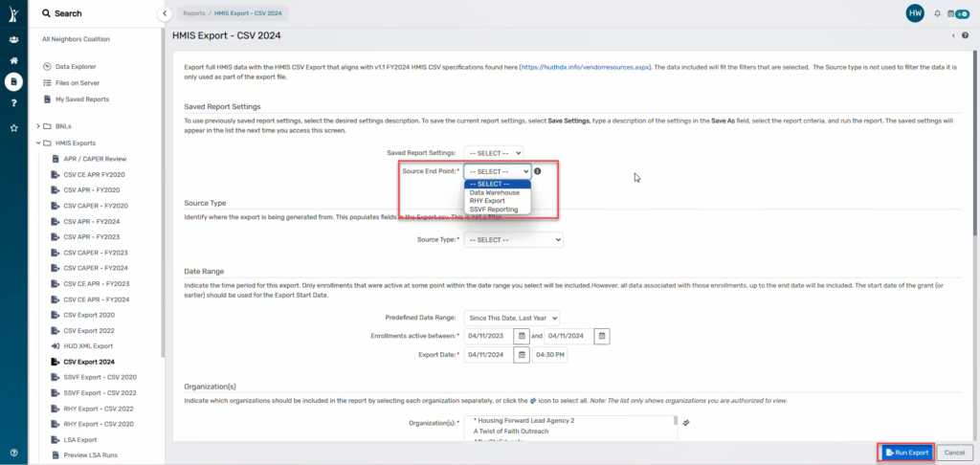Click the Search magnifier icon
The image size is (980, 465).
point(46,13)
